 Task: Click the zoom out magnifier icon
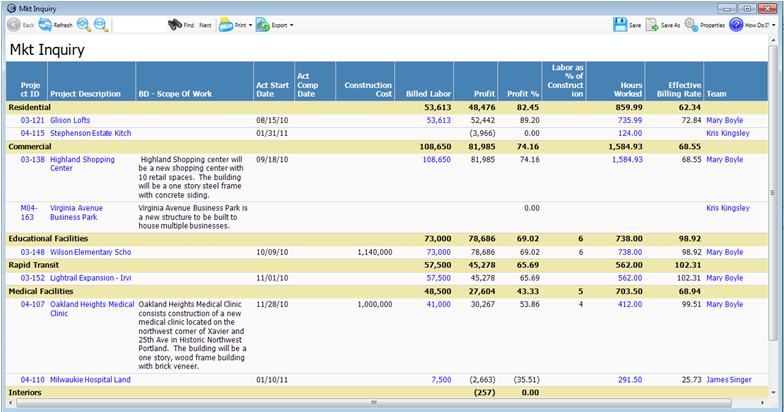tap(100, 24)
